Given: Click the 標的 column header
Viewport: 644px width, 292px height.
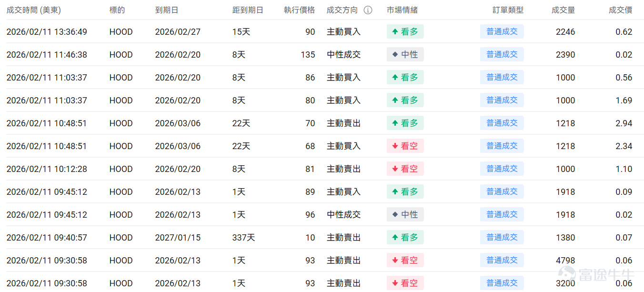Looking at the screenshot, I should (x=117, y=10).
